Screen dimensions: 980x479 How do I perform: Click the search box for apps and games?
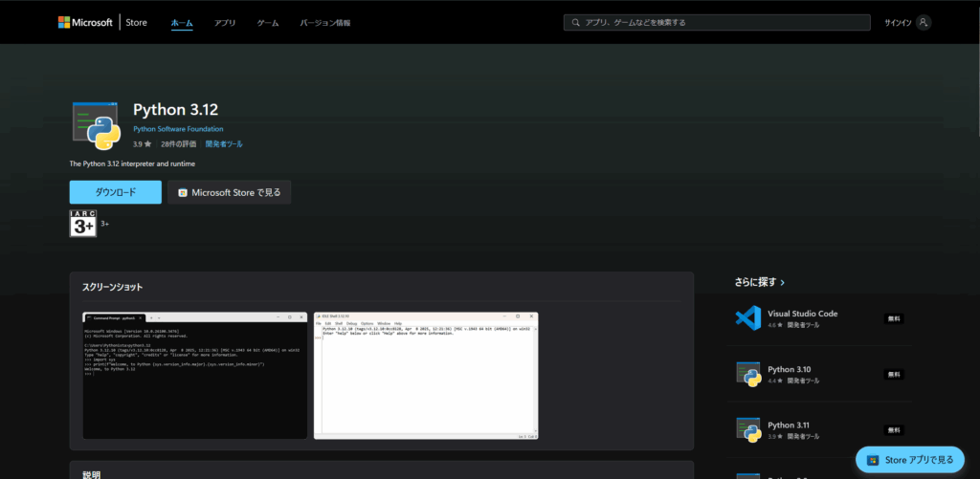(x=717, y=23)
